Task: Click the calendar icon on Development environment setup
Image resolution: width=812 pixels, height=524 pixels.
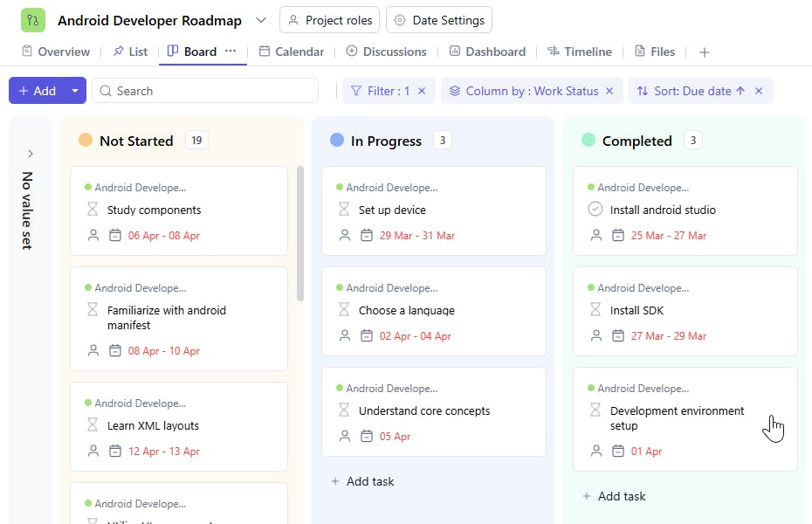Action: coord(618,452)
